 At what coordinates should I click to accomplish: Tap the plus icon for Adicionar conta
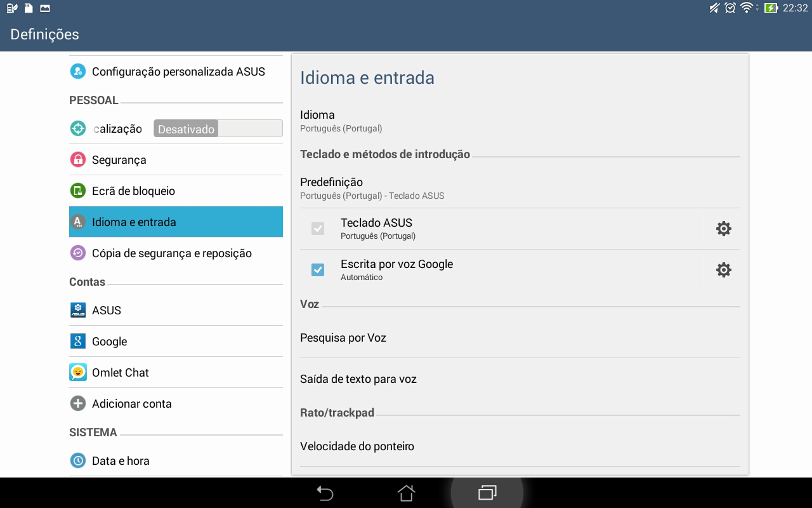point(77,403)
